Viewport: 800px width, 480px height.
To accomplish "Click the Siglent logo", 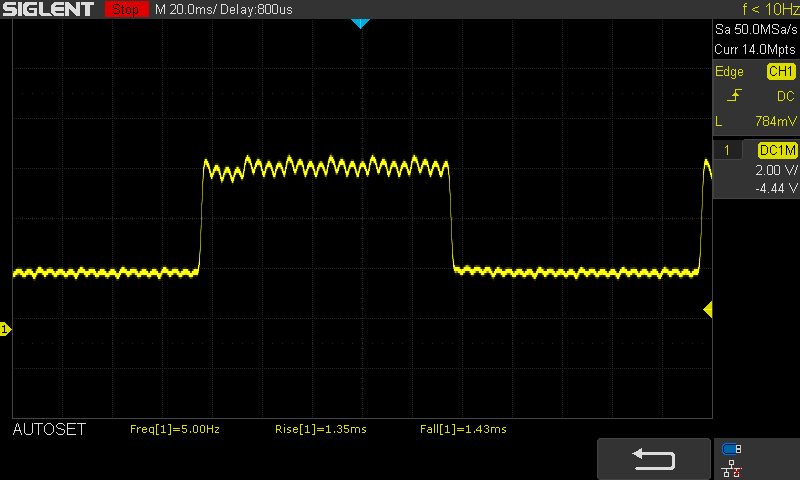I will click(48, 9).
